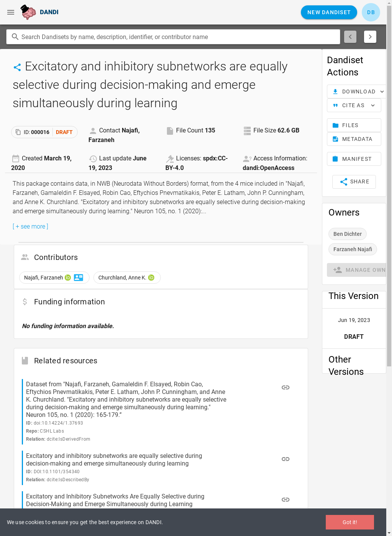Click the Search Dandisets input field
This screenshot has height=536, width=392.
(173, 37)
